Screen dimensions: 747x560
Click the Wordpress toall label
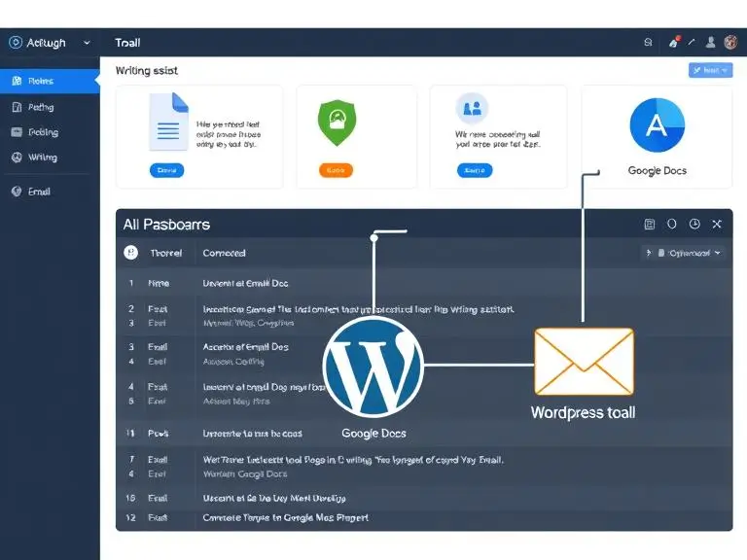584,412
